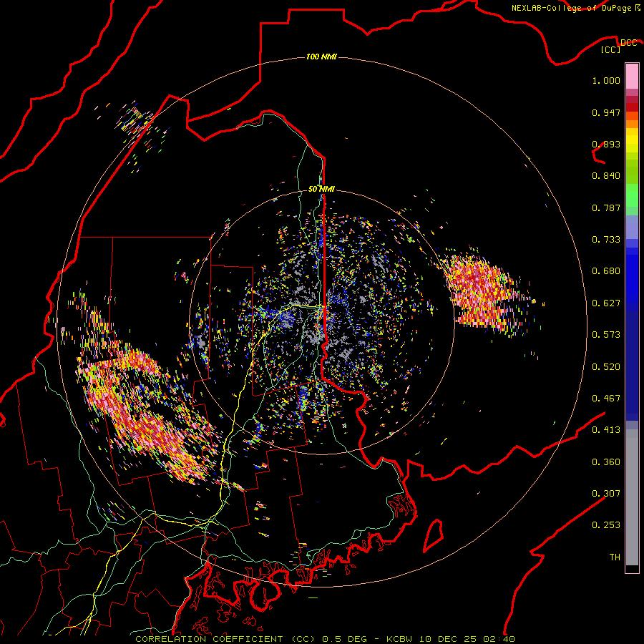
Task: Click the gray lower segment of the color bar
Action: coord(632,497)
